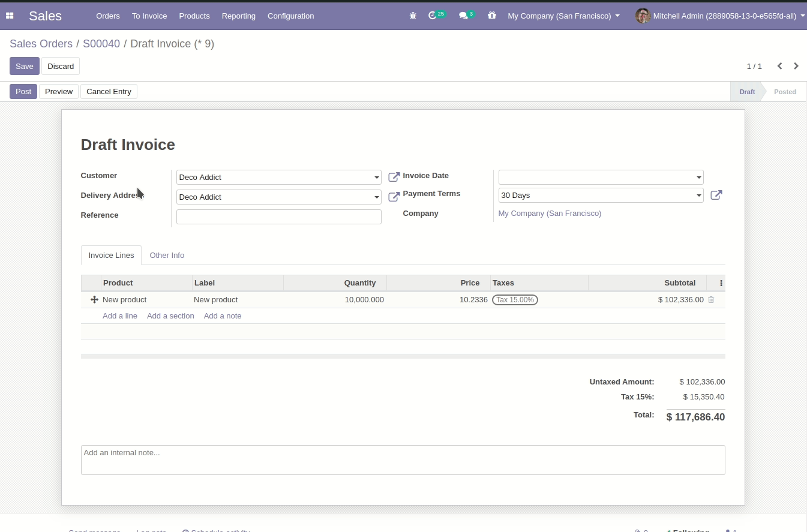Go to Sales Orders breadcrumb
Image resolution: width=807 pixels, height=532 pixels.
click(x=41, y=44)
